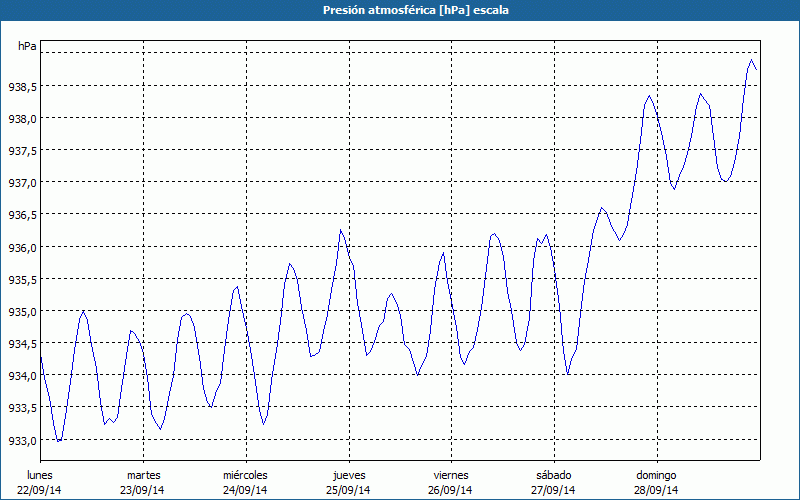Select the jueves 25/09/14 date label
Image resolution: width=800 pixels, height=500 pixels.
[348, 482]
